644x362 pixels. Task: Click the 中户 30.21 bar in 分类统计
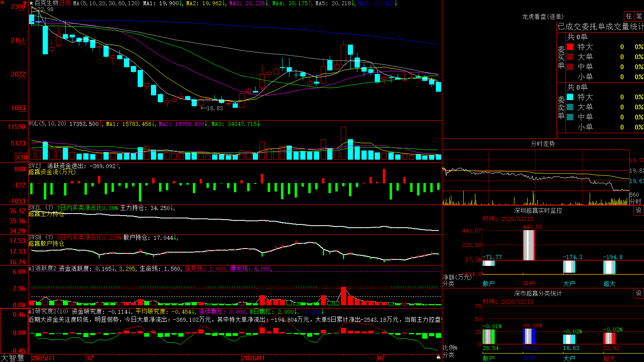pos(529,336)
